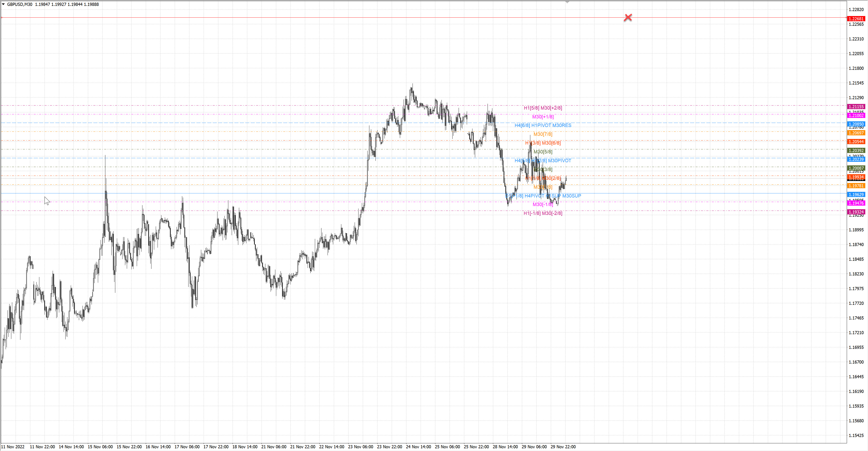Select the 1.22681 red price tag
Image resolution: width=868 pixels, height=451 pixels.
click(x=856, y=19)
